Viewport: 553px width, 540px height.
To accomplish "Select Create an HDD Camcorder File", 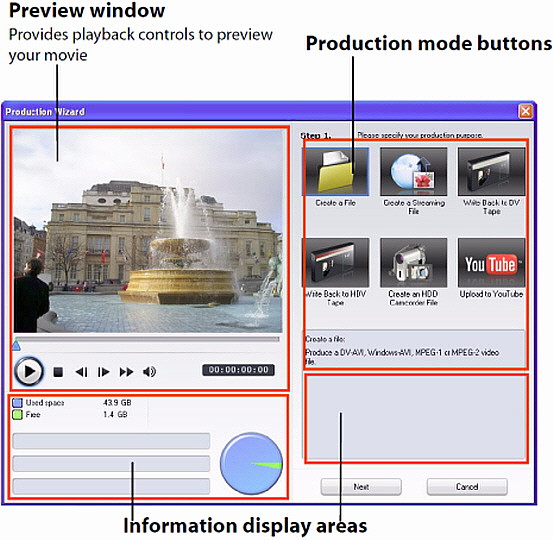I will 414,262.
